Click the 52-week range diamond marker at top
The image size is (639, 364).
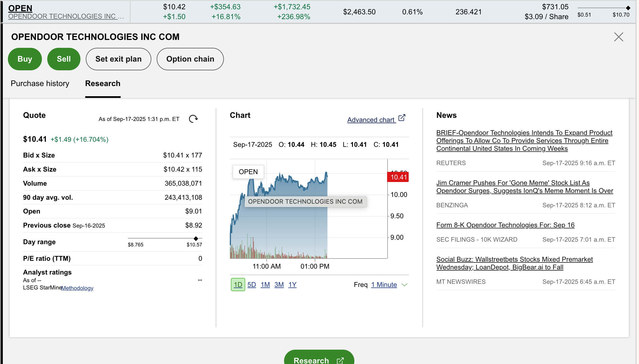point(628,8)
